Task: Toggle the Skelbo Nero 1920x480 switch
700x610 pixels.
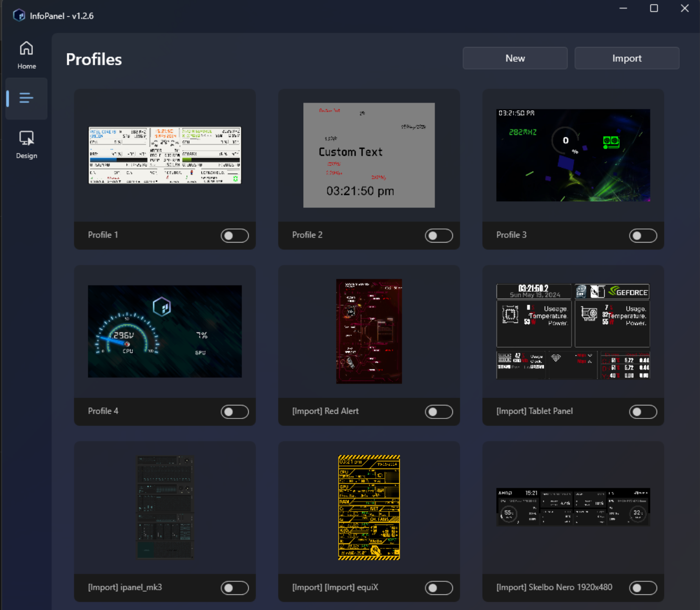Action: pos(643,588)
